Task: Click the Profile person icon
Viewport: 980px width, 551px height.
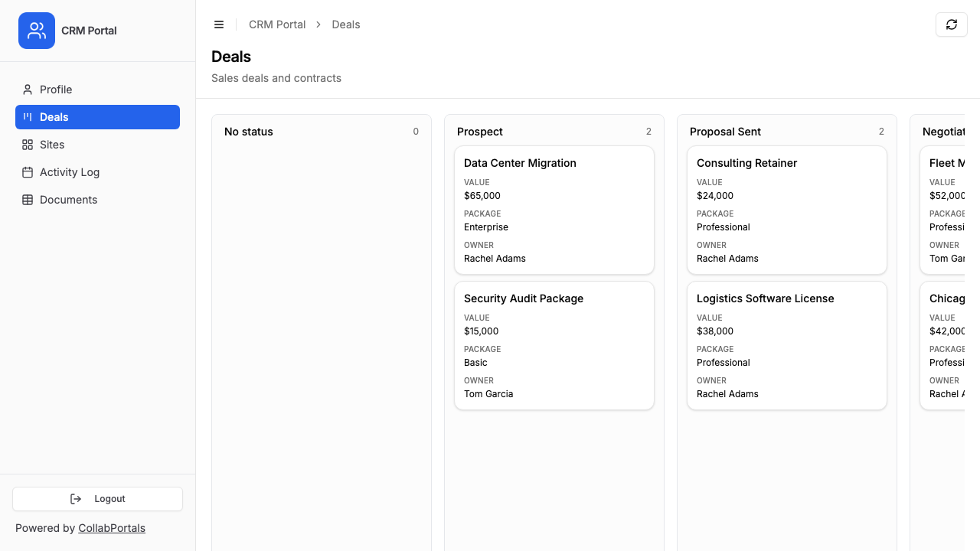Action: point(28,90)
